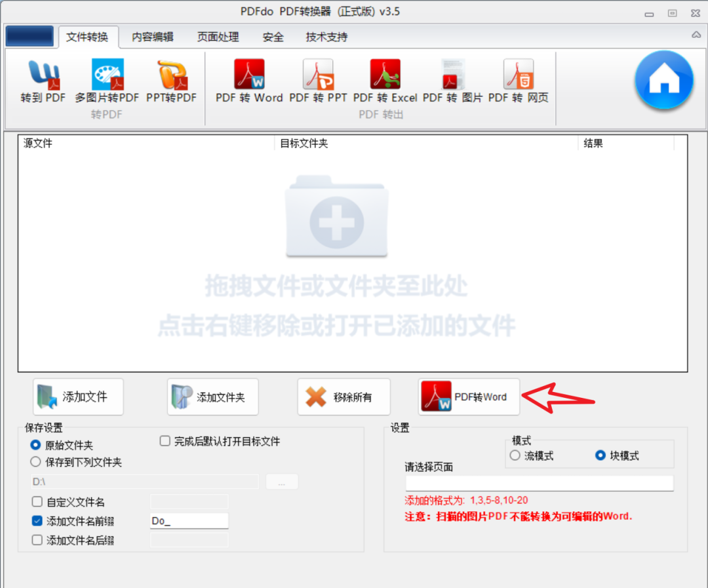
Task: Maximize the PDFdo window
Action: coord(673,13)
